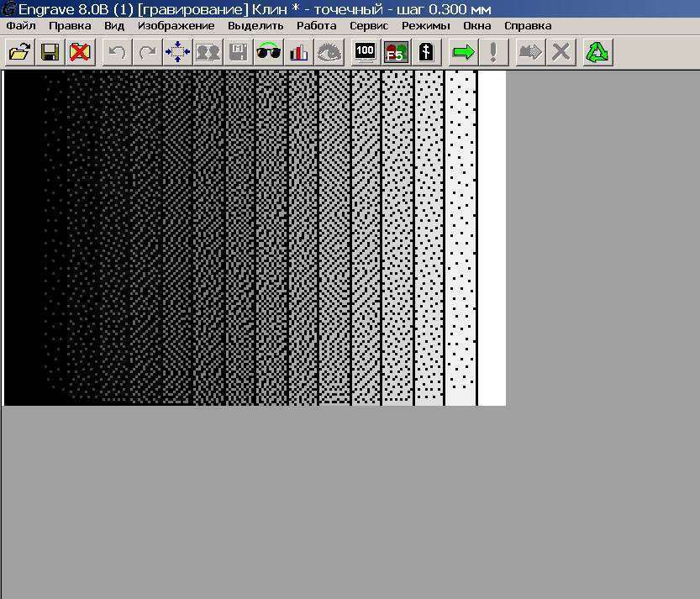Open the histogram bar chart tool

point(298,51)
